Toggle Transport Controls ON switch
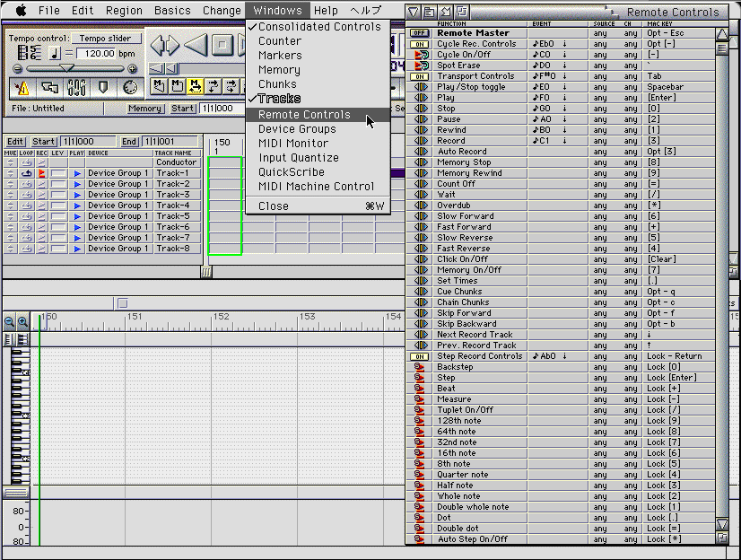 [419, 76]
